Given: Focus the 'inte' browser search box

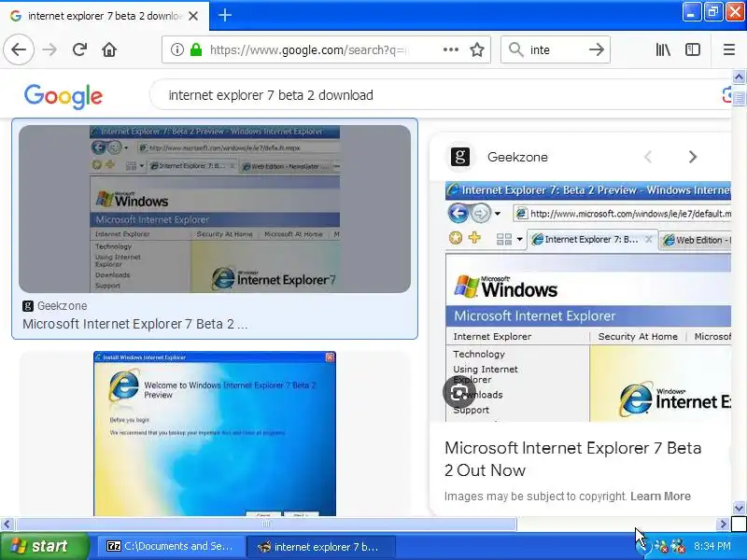Looking at the screenshot, I should point(555,49).
